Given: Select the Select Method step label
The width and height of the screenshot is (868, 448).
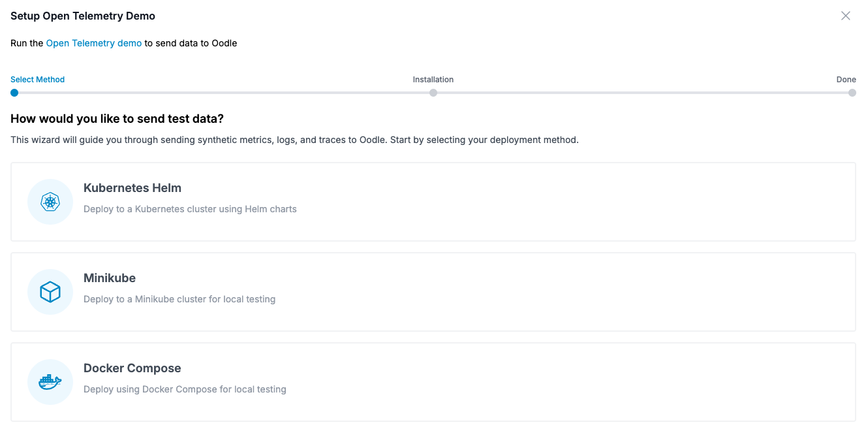Looking at the screenshot, I should (x=37, y=80).
